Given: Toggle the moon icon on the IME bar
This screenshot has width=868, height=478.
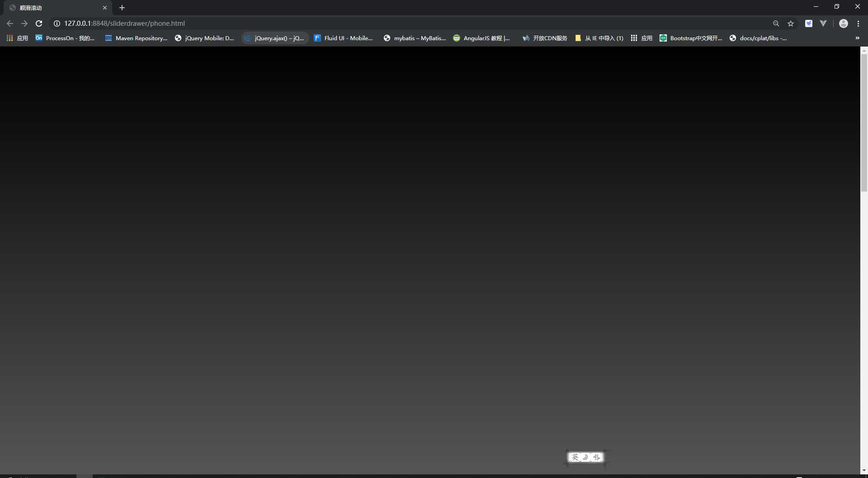Looking at the screenshot, I should tap(586, 457).
